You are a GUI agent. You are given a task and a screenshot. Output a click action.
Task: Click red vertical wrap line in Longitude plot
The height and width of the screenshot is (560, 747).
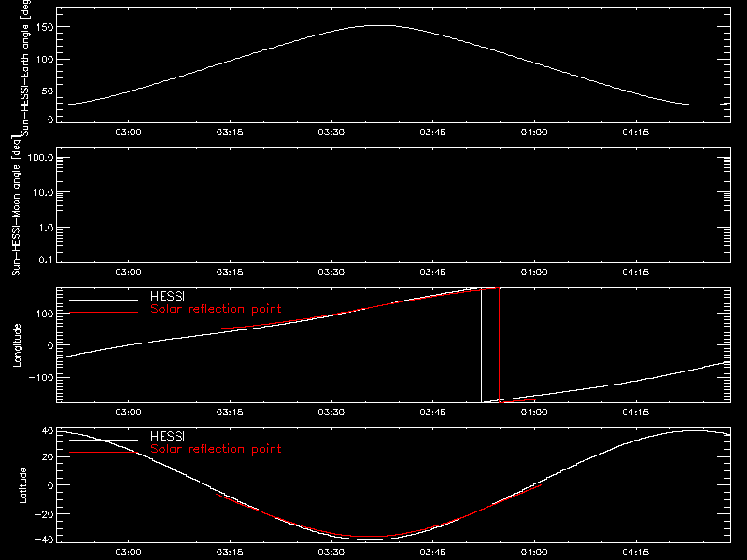(499, 345)
